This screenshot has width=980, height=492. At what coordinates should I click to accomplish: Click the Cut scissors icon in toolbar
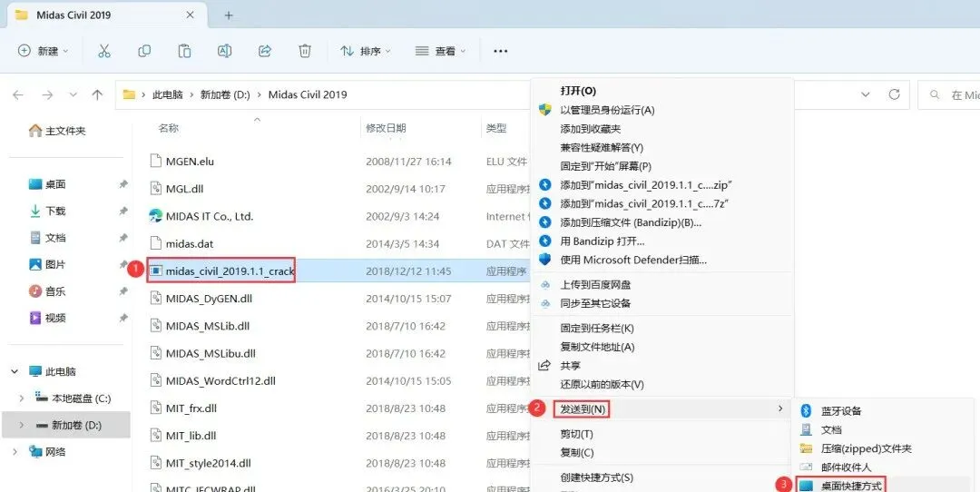(104, 51)
